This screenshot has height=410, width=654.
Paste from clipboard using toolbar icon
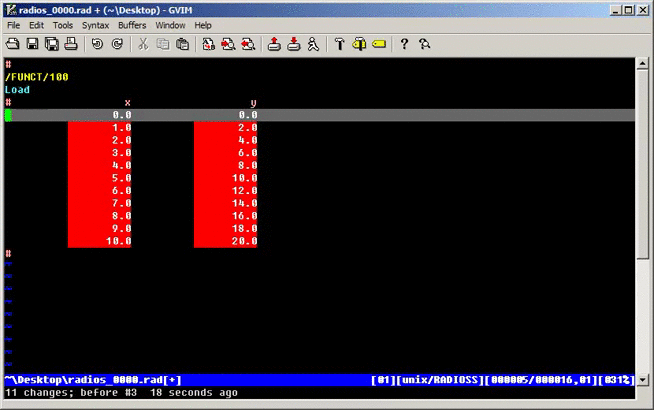tap(182, 44)
